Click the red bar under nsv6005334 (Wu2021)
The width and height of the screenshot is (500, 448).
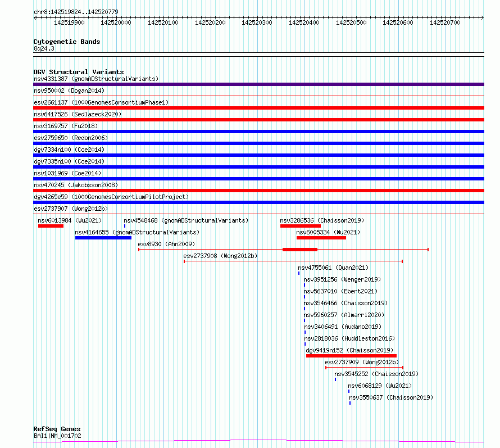tap(321, 238)
